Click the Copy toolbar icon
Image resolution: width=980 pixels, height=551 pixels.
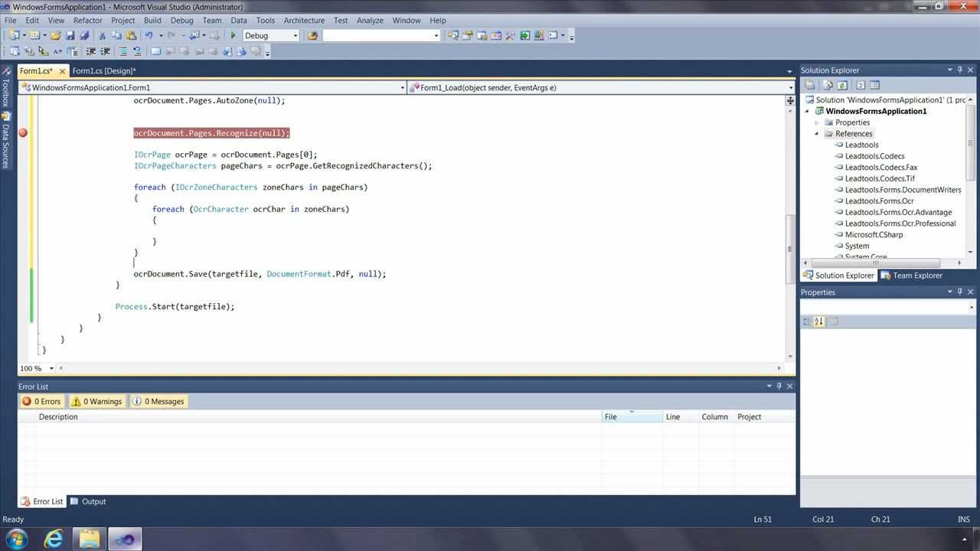[x=117, y=35]
